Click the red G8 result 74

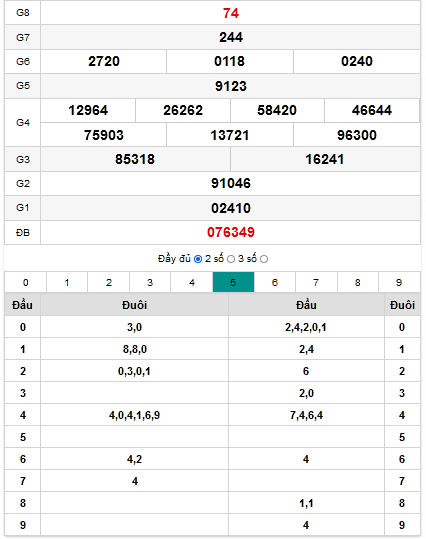[231, 13]
